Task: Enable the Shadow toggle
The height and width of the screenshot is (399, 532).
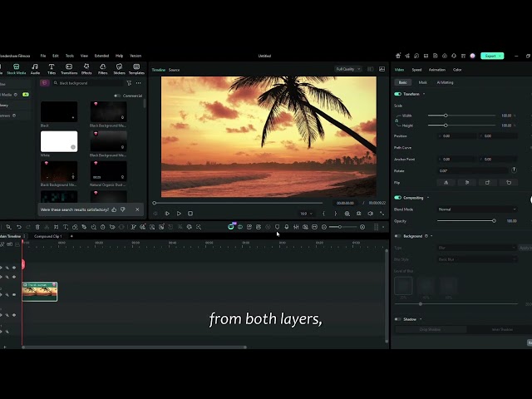Action: pos(397,319)
